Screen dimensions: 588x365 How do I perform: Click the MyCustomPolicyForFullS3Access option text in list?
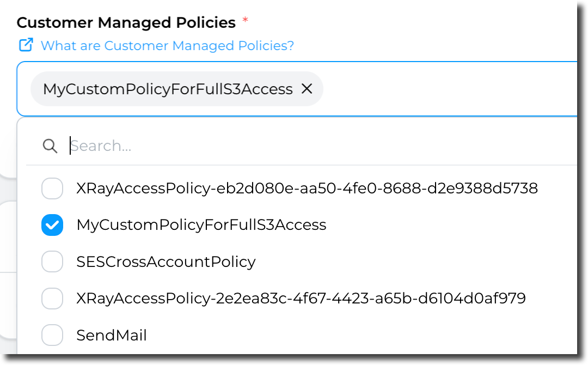tap(201, 225)
